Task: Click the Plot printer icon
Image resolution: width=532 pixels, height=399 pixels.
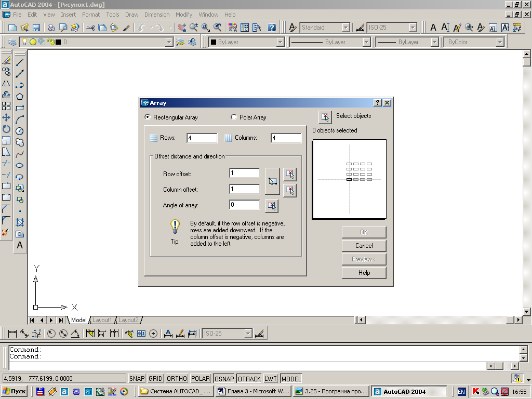Action: [x=51, y=28]
